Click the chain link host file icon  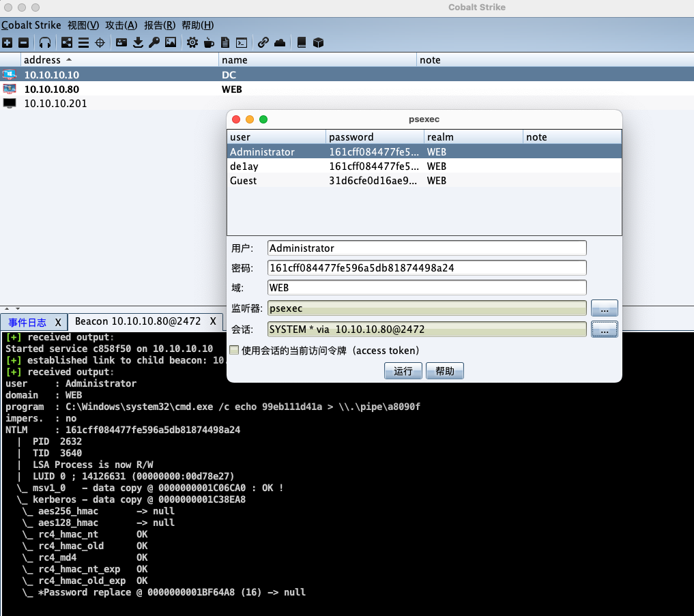[x=263, y=42]
